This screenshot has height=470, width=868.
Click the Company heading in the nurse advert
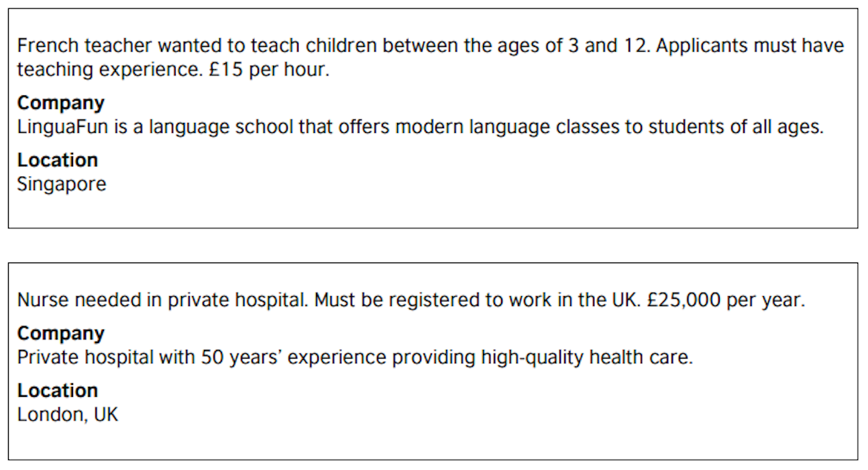pos(61,334)
